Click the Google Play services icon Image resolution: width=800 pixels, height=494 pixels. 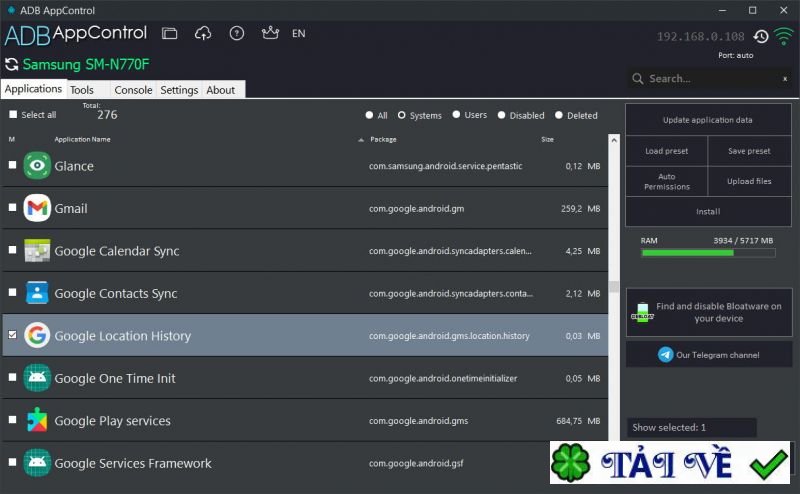37,421
